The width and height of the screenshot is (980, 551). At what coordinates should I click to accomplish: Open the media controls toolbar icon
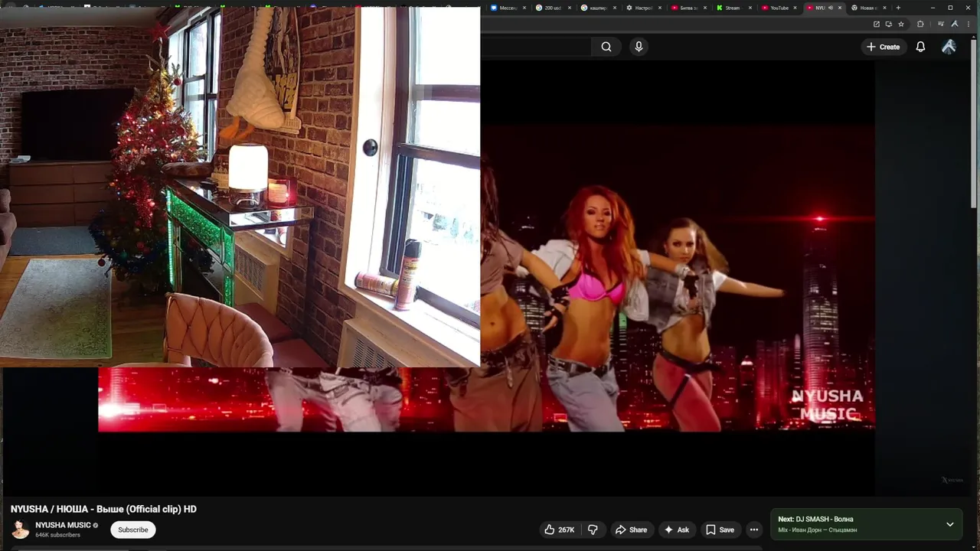coord(941,24)
